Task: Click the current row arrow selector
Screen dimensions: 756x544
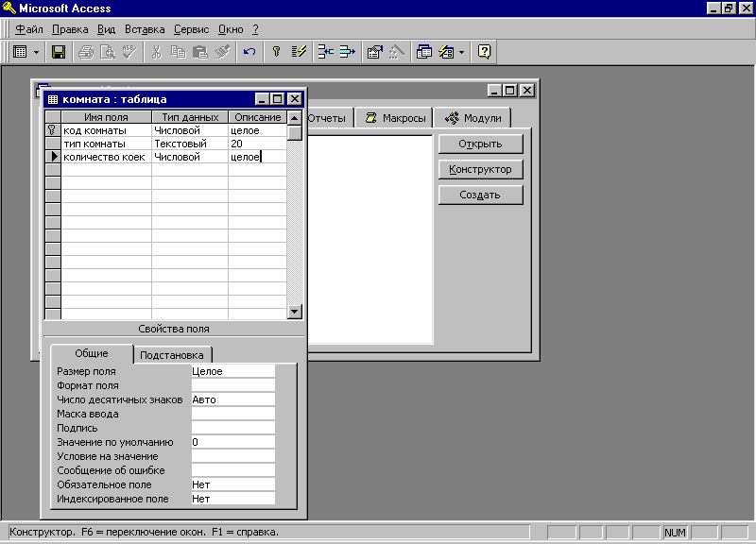Action: pos(53,157)
